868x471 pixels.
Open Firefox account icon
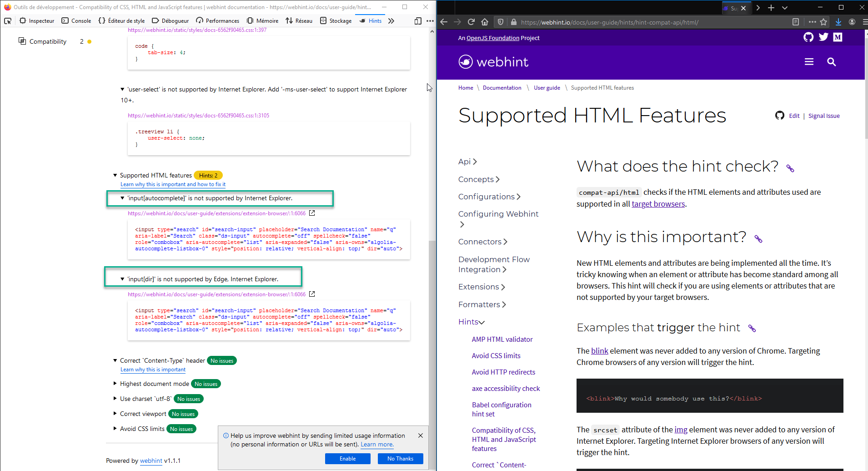click(852, 22)
